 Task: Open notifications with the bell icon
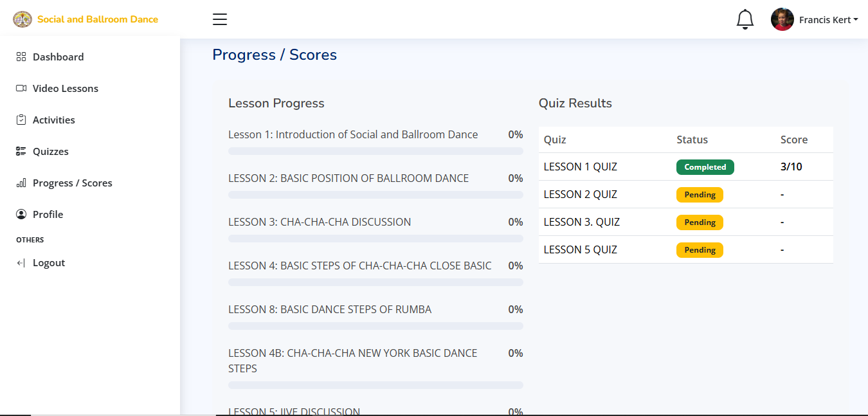(745, 19)
